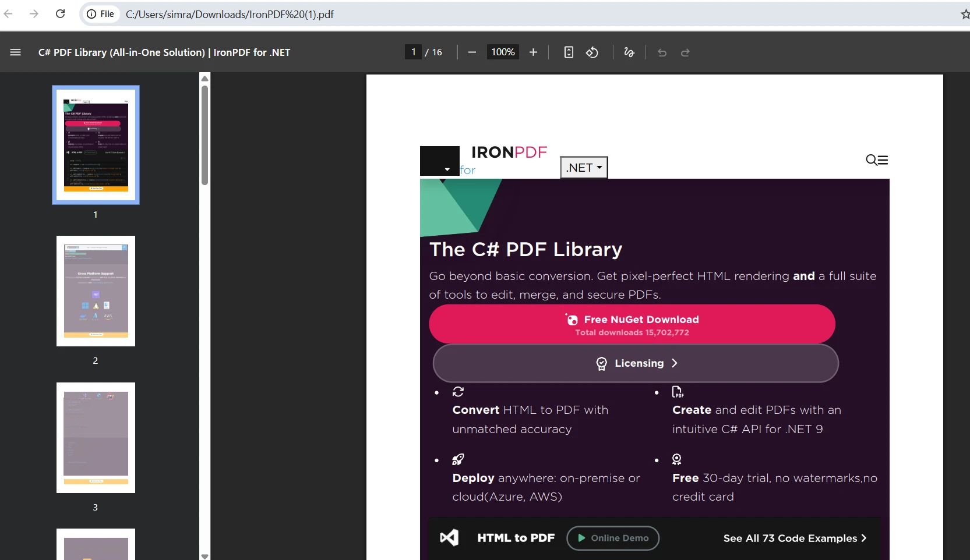
Task: Toggle fit-to-page view mode
Action: pyautogui.click(x=569, y=52)
